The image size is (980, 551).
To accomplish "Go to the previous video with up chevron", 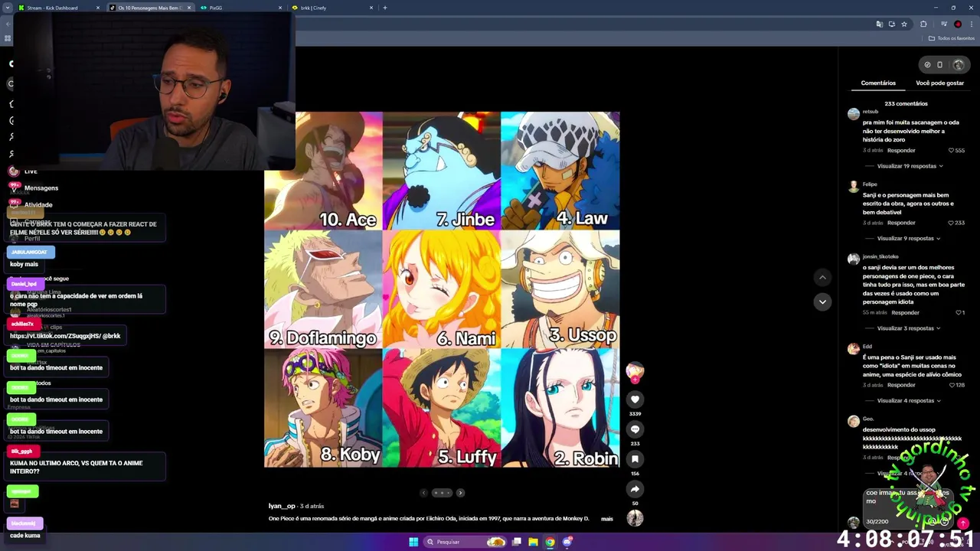I will 822,277.
